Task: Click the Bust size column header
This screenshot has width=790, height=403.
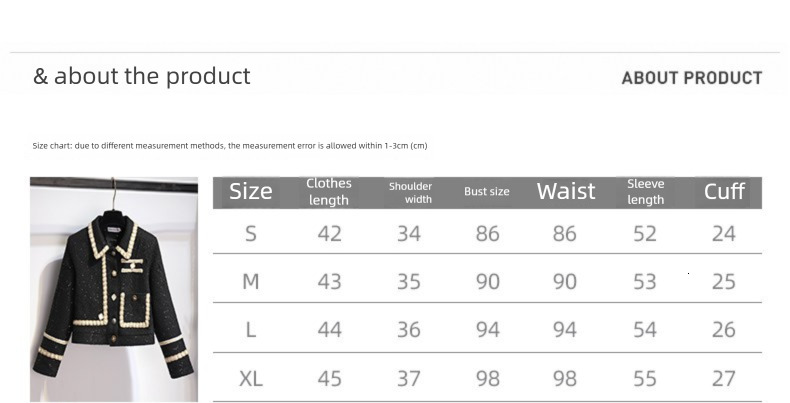Action: [487, 192]
